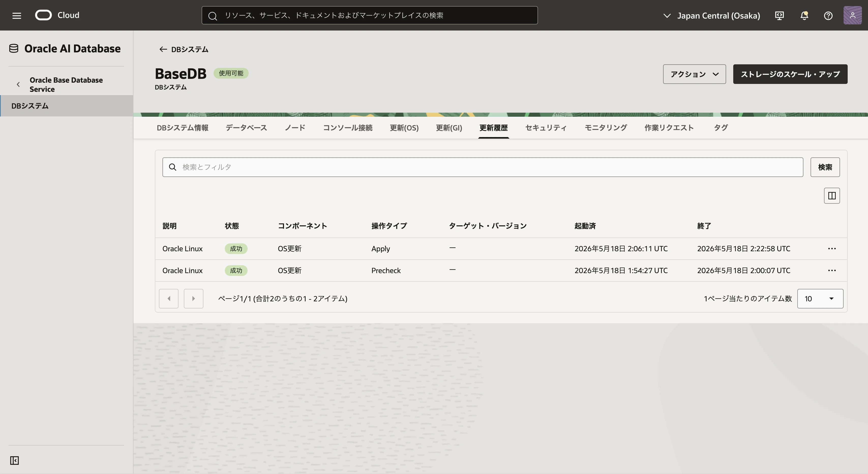The height and width of the screenshot is (474, 868).
Task: Select DBシステム in the sidebar
Action: [x=67, y=106]
